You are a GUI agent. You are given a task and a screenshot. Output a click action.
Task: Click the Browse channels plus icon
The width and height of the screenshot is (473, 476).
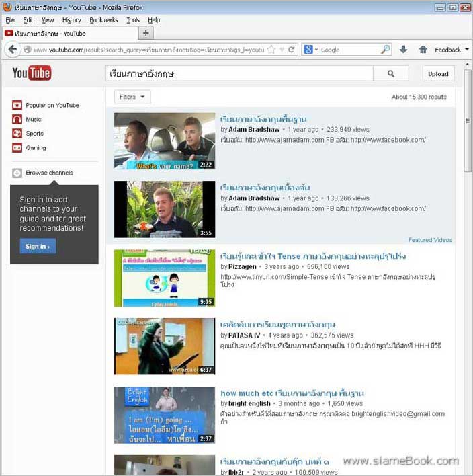click(17, 173)
